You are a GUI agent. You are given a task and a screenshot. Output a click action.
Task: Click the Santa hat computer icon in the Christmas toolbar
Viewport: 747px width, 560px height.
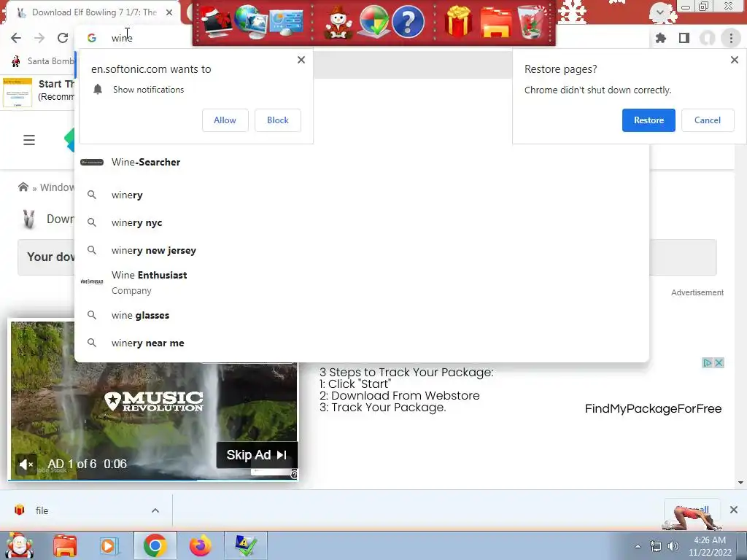215,21
